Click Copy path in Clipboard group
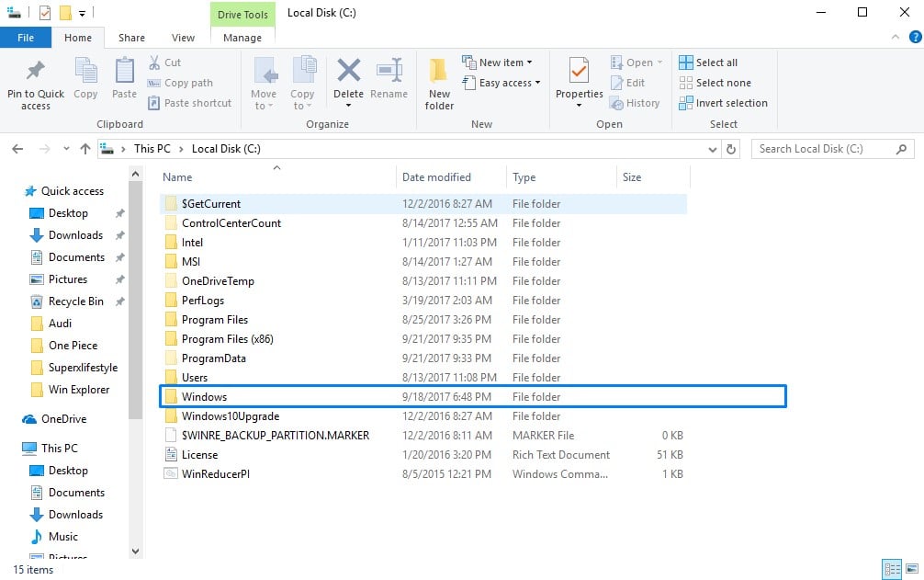The height and width of the screenshot is (580, 924). point(180,83)
